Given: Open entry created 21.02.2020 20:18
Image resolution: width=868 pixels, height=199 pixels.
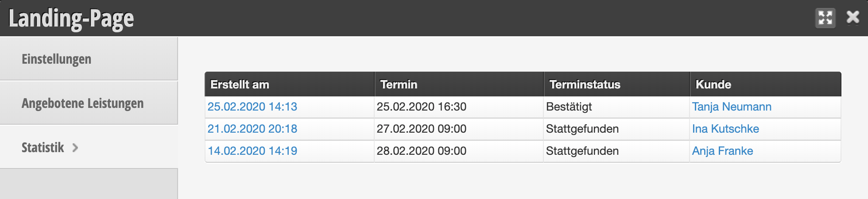Looking at the screenshot, I should 252,129.
